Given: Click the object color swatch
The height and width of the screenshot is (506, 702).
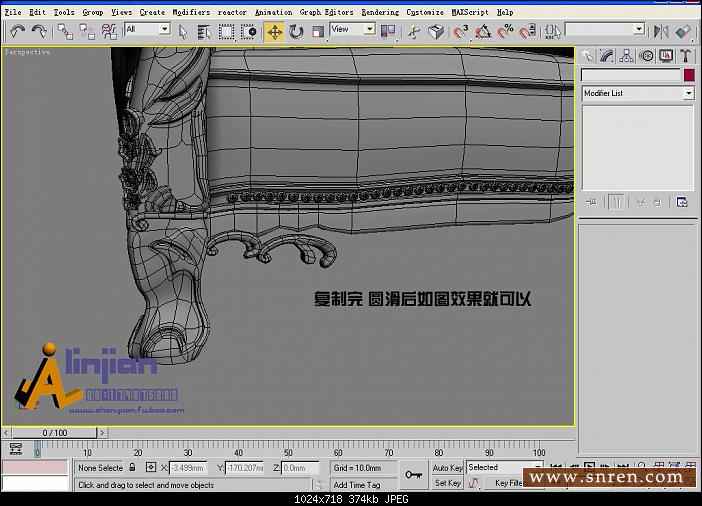Looking at the screenshot, I should 688,75.
